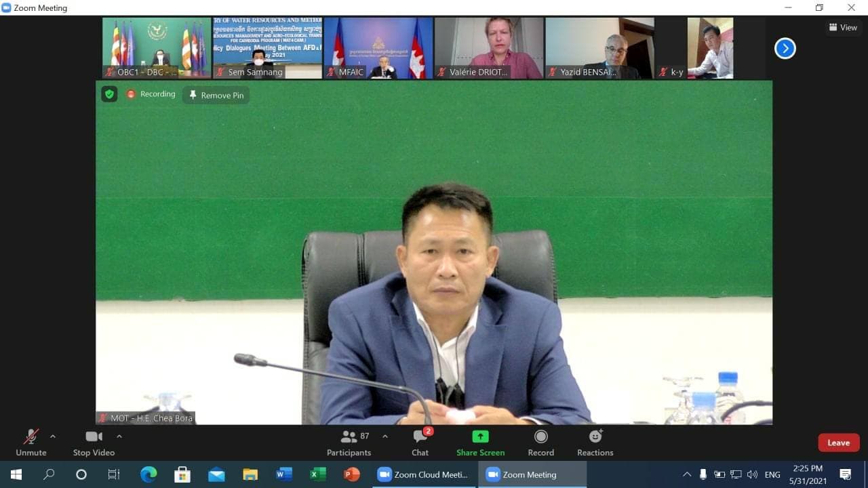Expand the arrow beside Participants
The height and width of the screenshot is (488, 868).
coord(385,436)
